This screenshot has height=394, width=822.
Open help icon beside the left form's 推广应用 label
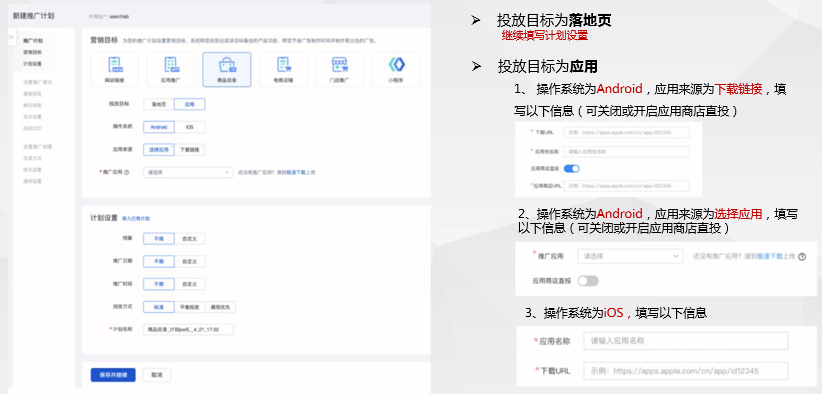pyautogui.click(x=126, y=172)
